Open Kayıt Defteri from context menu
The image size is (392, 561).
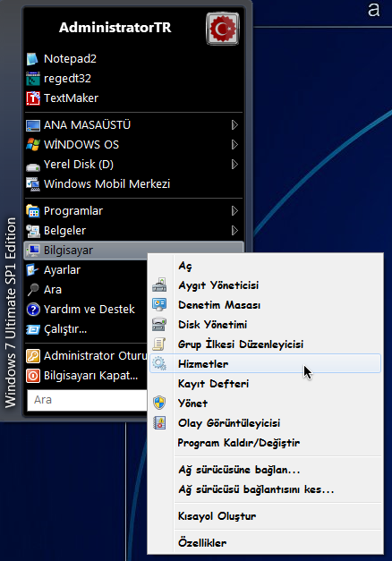[x=265, y=384]
